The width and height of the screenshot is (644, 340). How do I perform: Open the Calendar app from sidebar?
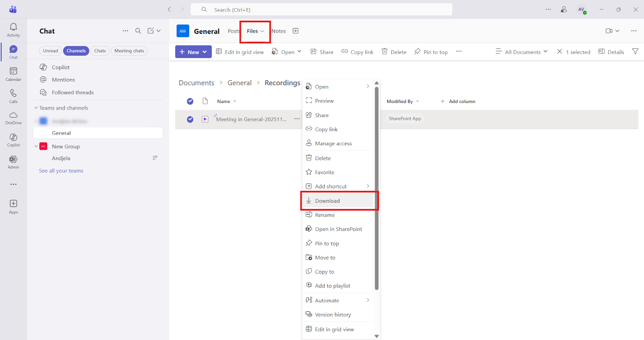coord(13,74)
